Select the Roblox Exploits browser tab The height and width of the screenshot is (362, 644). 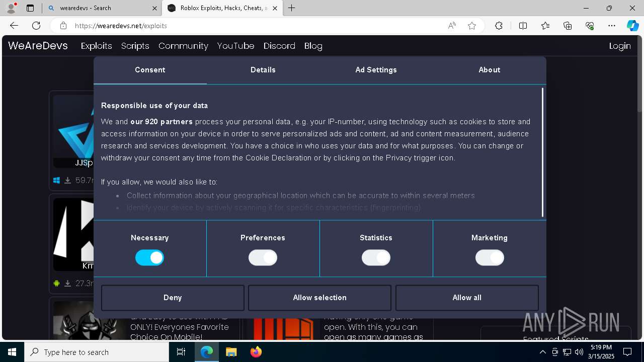[223, 8]
